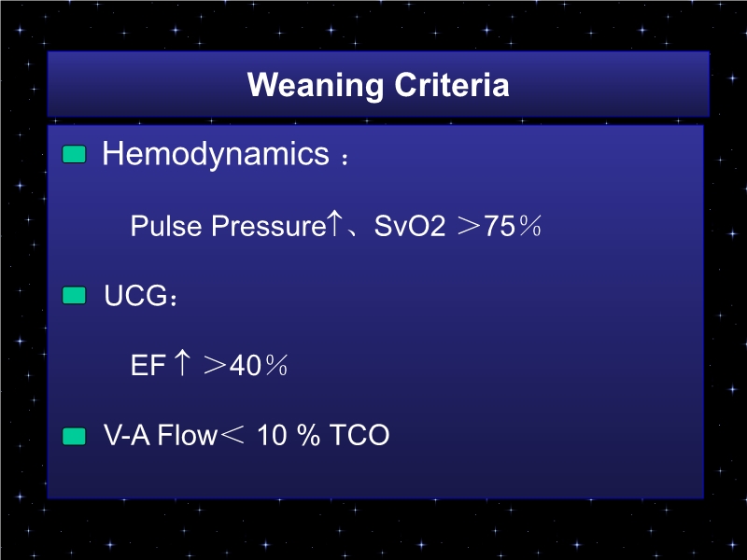Select the green bullet beside V-A Flow
Screen dimensions: 747x560
[x=74, y=436]
